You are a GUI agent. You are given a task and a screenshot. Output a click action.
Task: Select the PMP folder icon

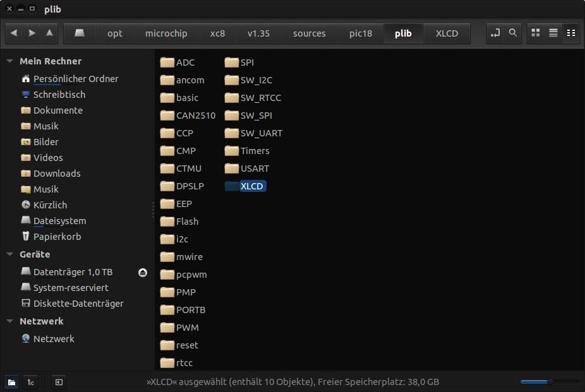tap(167, 292)
